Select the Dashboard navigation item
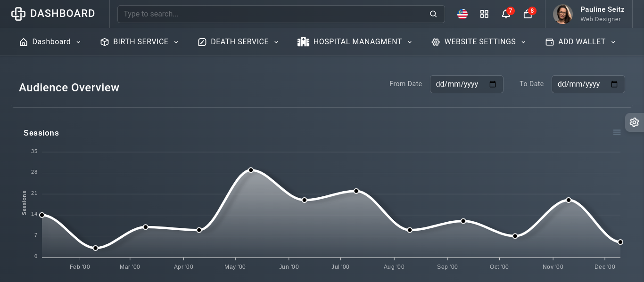Screen dimensions: 644x282 point(50,42)
